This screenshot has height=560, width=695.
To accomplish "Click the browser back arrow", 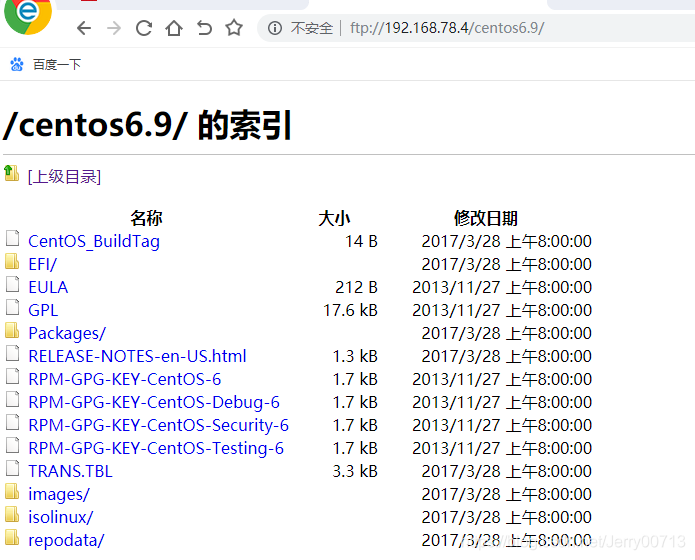I will [84, 28].
